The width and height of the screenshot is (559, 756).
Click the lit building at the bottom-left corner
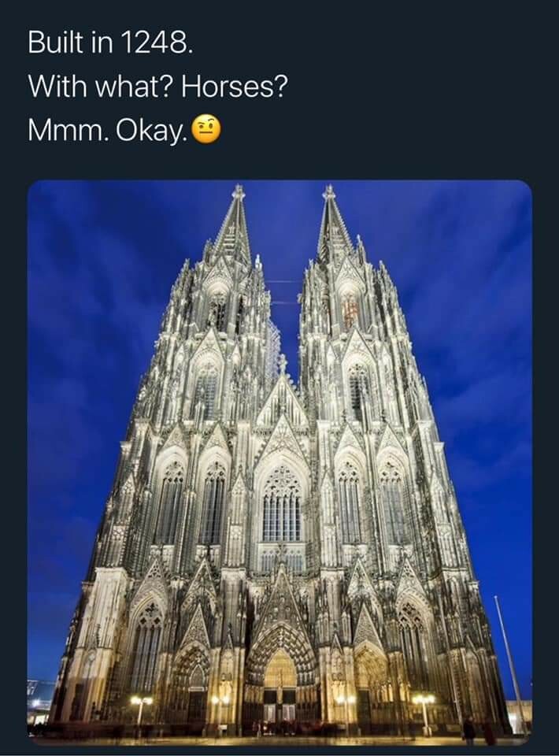(x=38, y=702)
